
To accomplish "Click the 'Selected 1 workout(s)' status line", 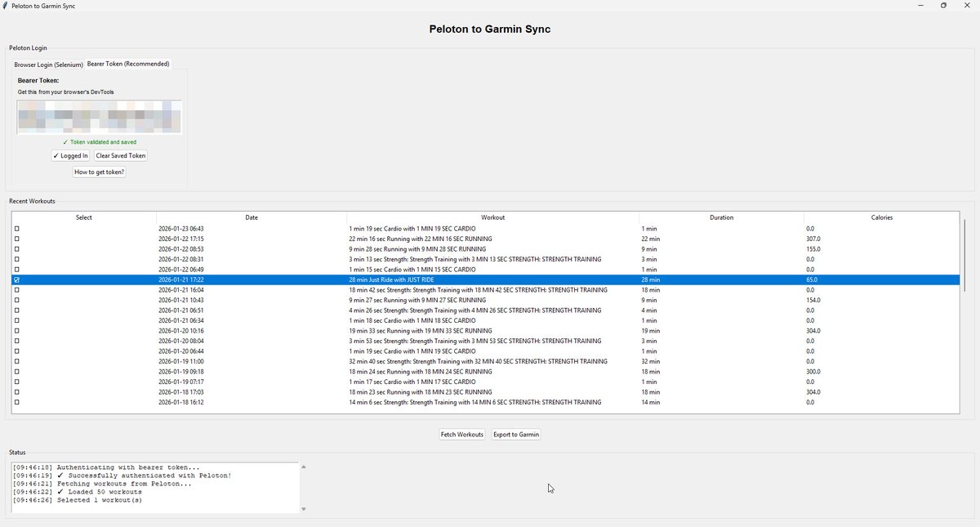I will pyautogui.click(x=78, y=500).
